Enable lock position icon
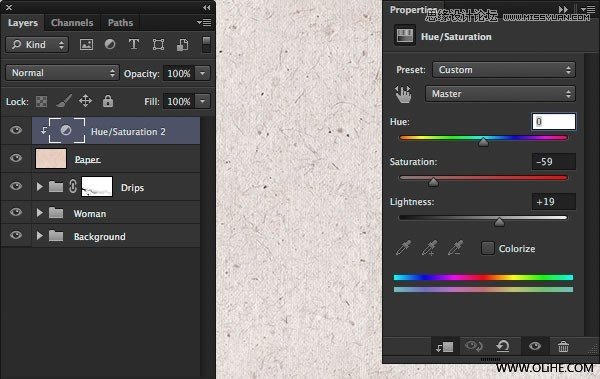Screen dimensions: 600x379 click(85, 101)
